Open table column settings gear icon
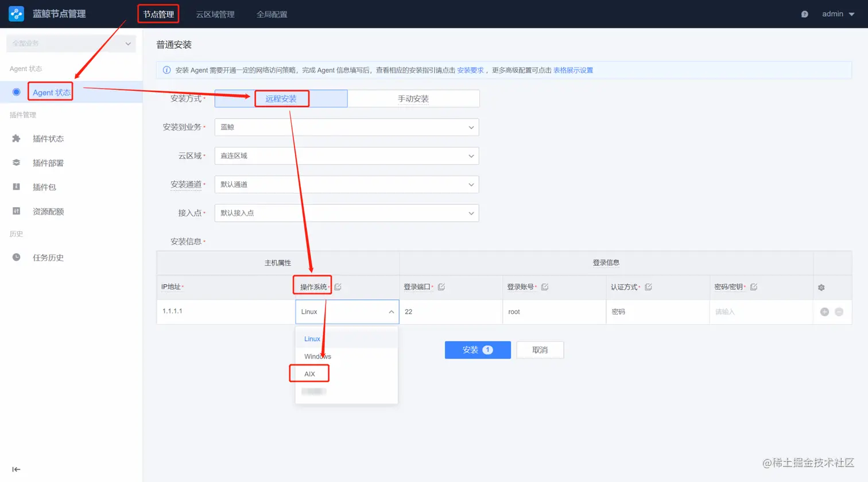 tap(821, 287)
